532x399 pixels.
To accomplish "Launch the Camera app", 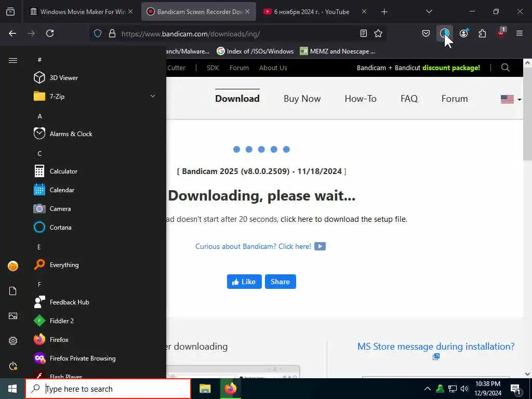I will [52, 209].
